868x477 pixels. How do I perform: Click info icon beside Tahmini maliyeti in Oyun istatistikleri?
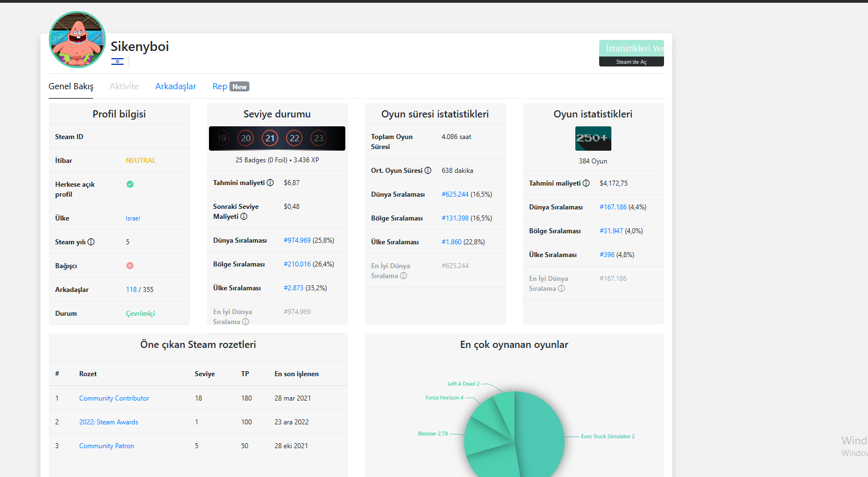586,183
